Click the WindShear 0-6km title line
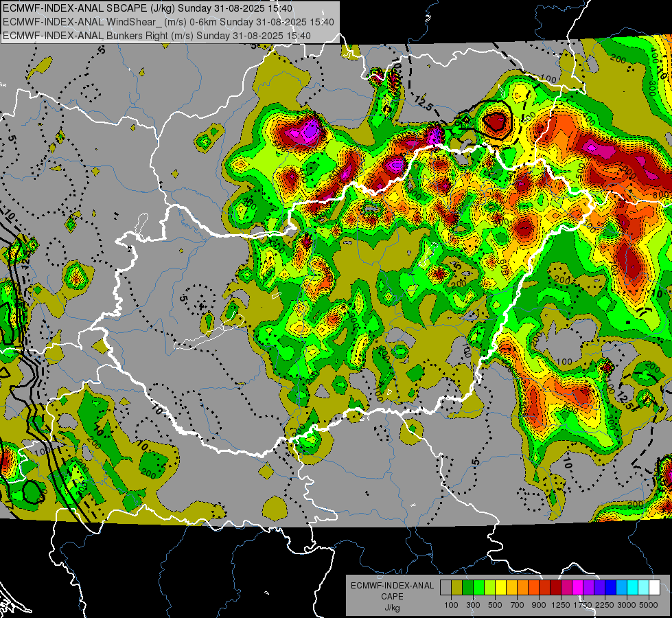The image size is (672, 618). (168, 22)
